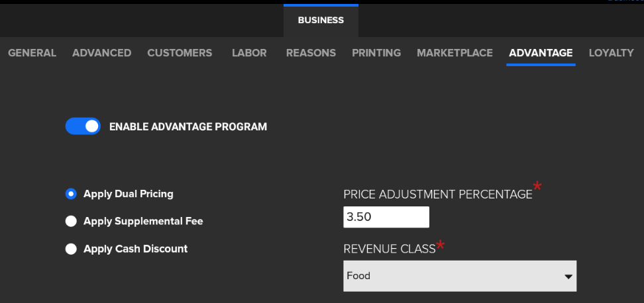Click the active ADVANTAGE tab
Image resolution: width=644 pixels, height=303 pixels.
(541, 53)
